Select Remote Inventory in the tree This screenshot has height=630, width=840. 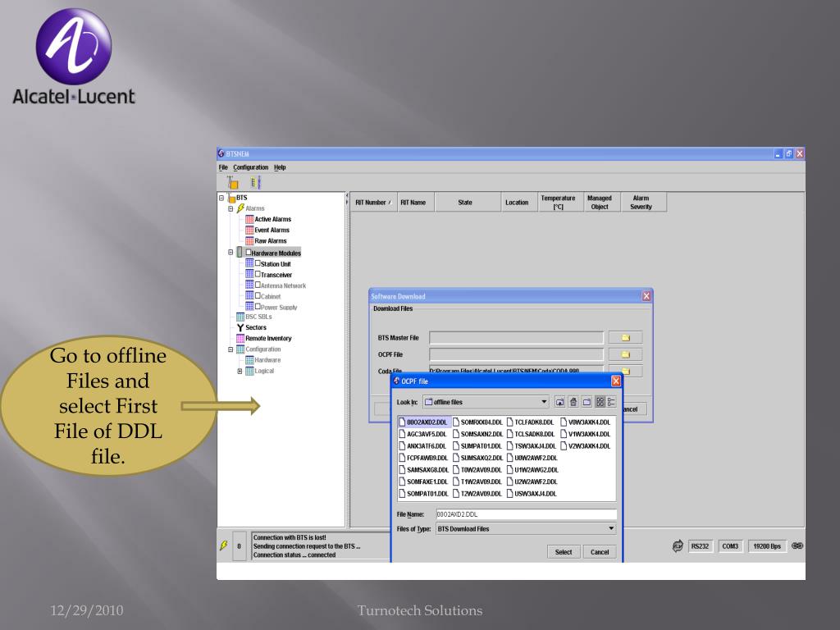pos(268,339)
